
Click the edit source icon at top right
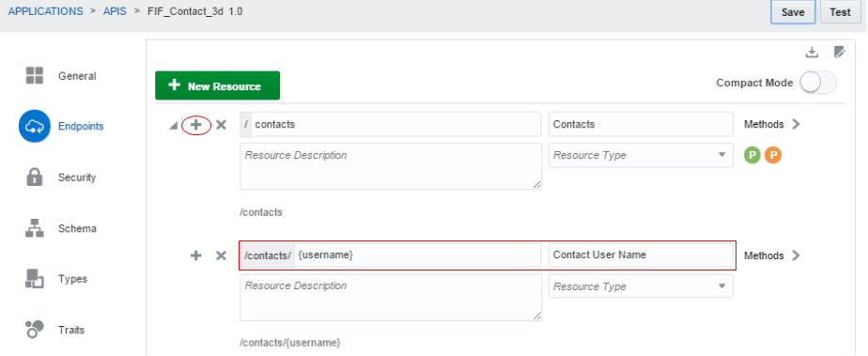coord(840,52)
